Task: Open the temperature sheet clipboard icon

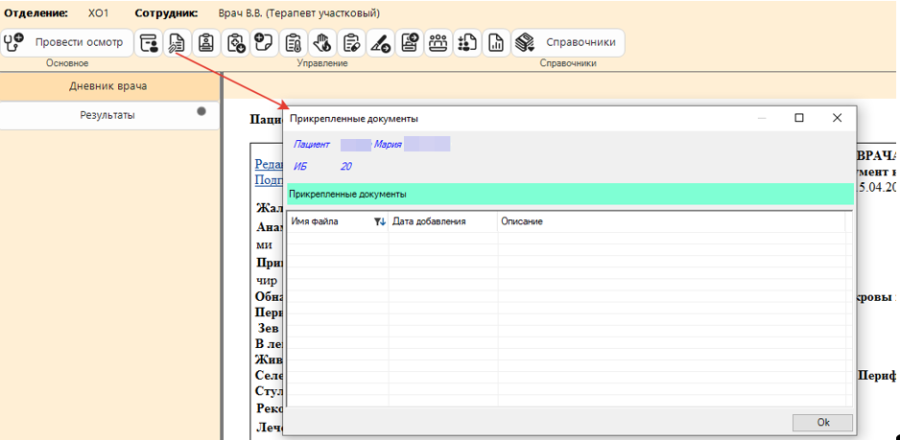Action: pyautogui.click(x=293, y=42)
